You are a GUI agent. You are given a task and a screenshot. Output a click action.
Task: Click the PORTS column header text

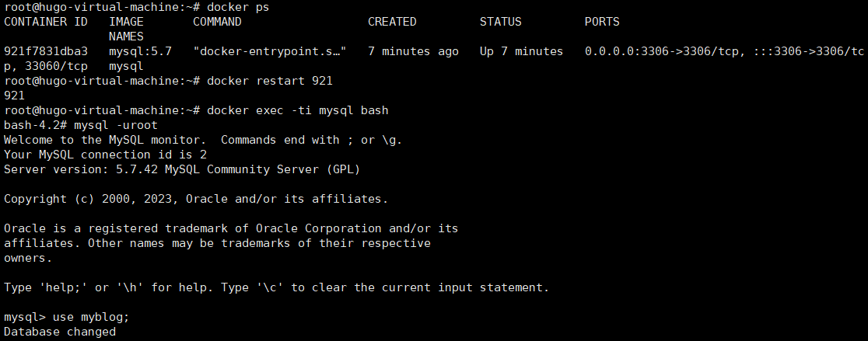click(x=602, y=22)
